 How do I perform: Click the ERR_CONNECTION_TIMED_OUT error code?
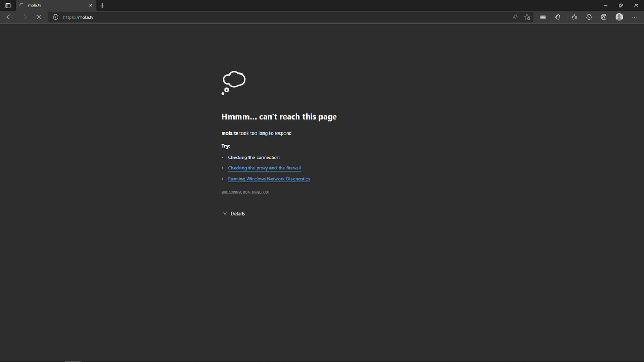[x=245, y=192]
